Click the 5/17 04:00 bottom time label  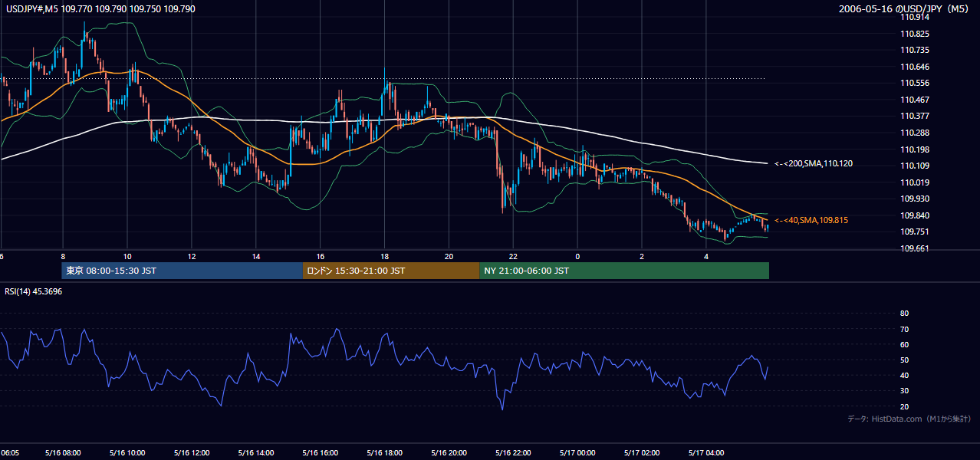pyautogui.click(x=707, y=452)
